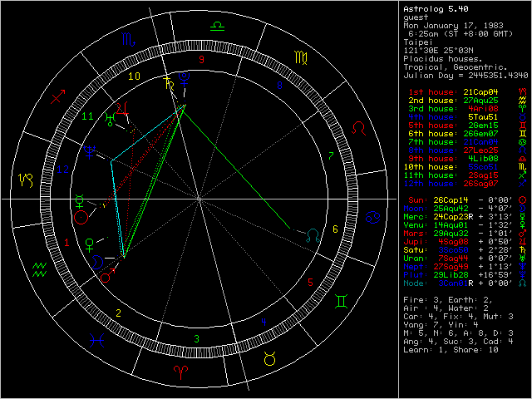The height and width of the screenshot is (399, 532).
Task: Select the Scorpio symbol on the outer ring
Action: coord(128,41)
